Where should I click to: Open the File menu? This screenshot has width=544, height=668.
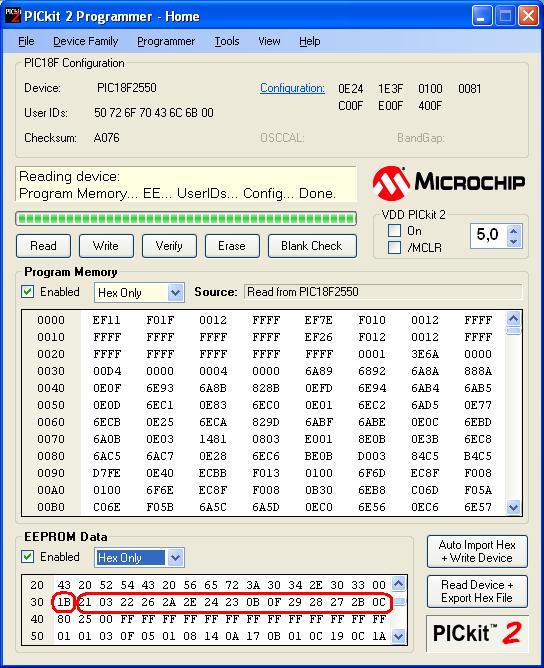point(26,41)
